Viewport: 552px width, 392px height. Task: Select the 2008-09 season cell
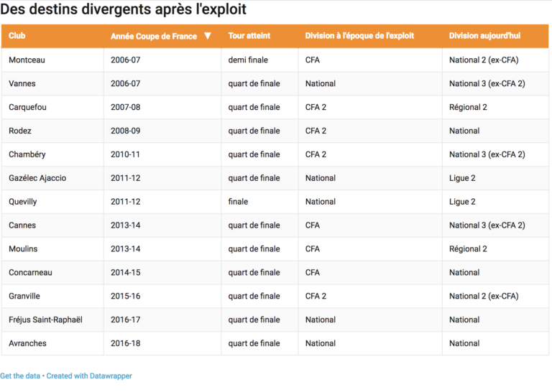[x=126, y=131]
